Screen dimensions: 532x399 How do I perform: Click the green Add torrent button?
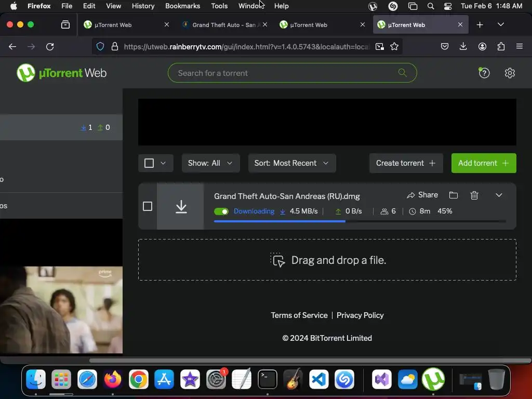coord(484,163)
